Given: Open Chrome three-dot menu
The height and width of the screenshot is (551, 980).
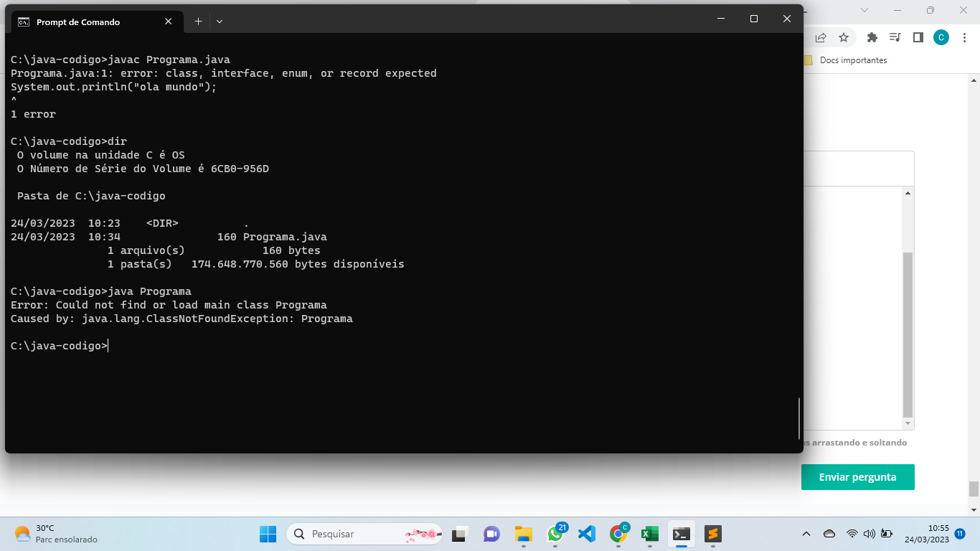Looking at the screenshot, I should click(x=963, y=37).
